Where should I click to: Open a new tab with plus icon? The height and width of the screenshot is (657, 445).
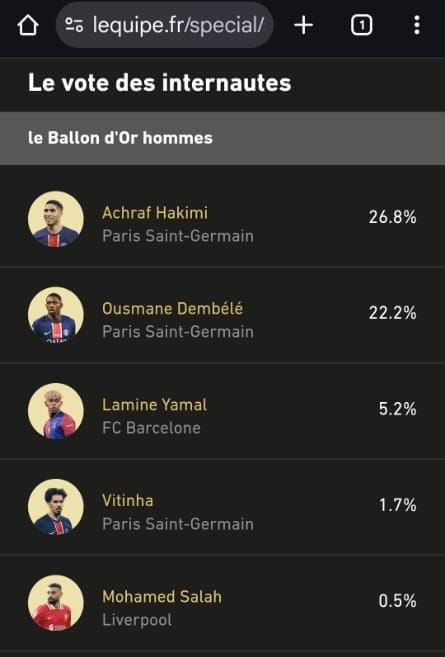(x=303, y=25)
